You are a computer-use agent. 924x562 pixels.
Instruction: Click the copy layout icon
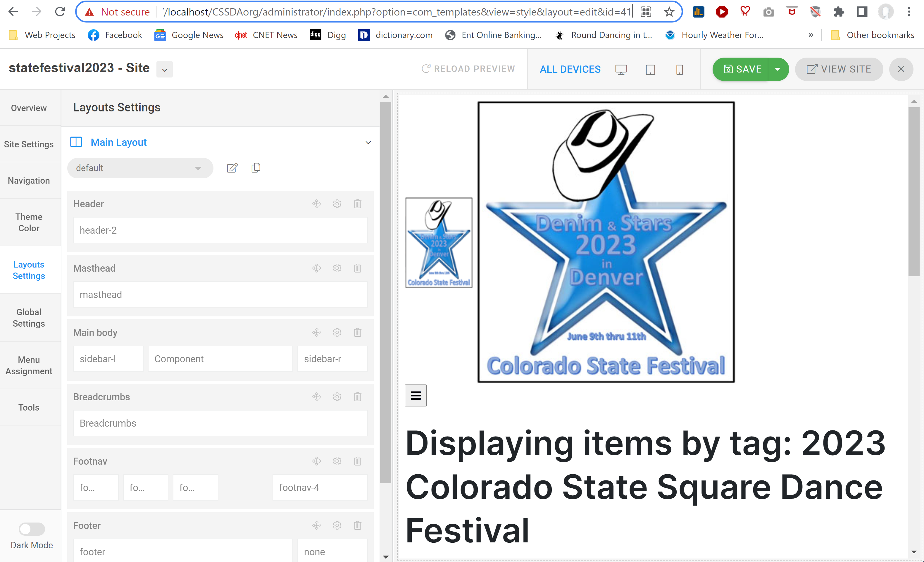256,168
